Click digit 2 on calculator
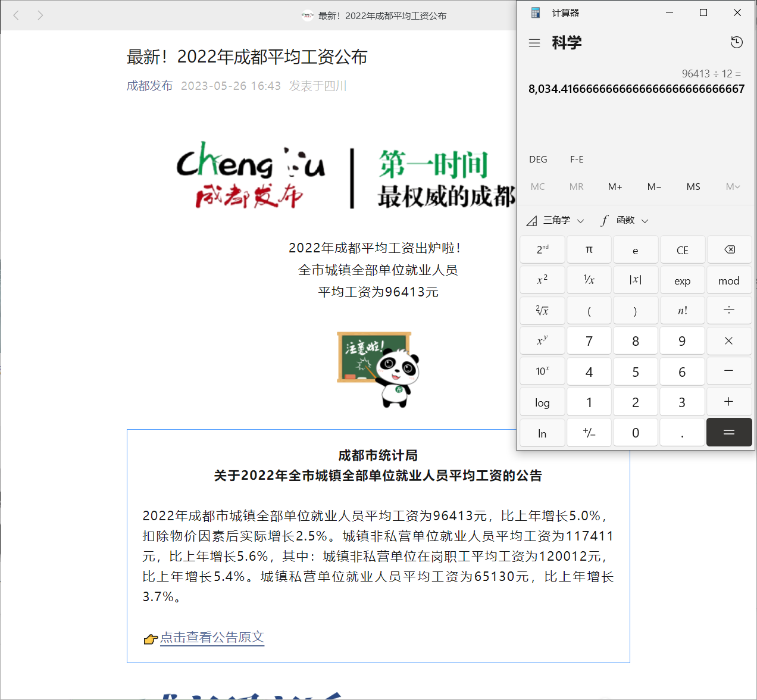The width and height of the screenshot is (757, 700). (636, 402)
